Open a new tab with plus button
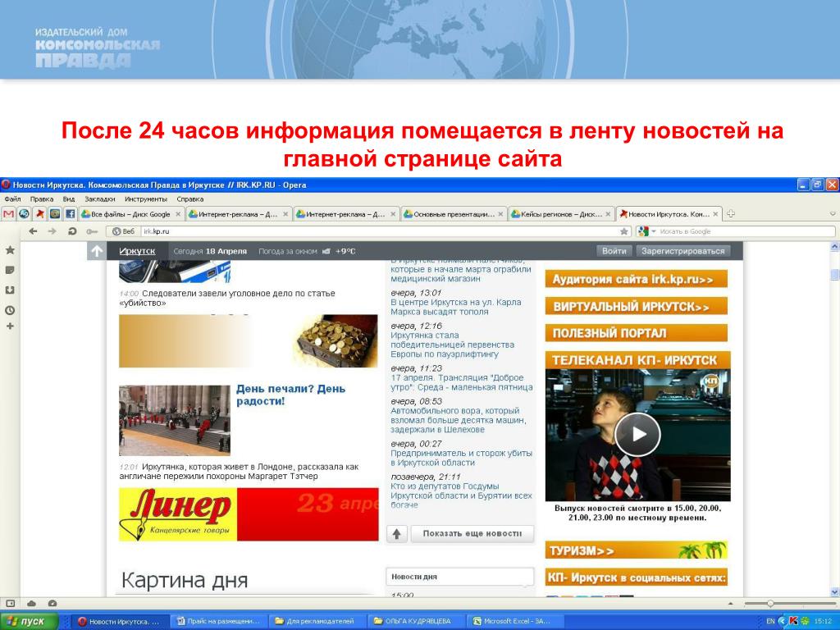 730,214
